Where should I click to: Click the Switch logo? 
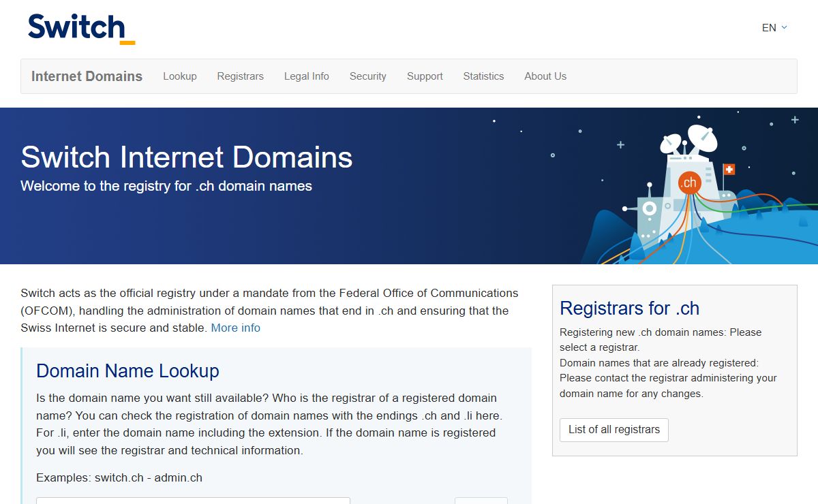click(81, 29)
